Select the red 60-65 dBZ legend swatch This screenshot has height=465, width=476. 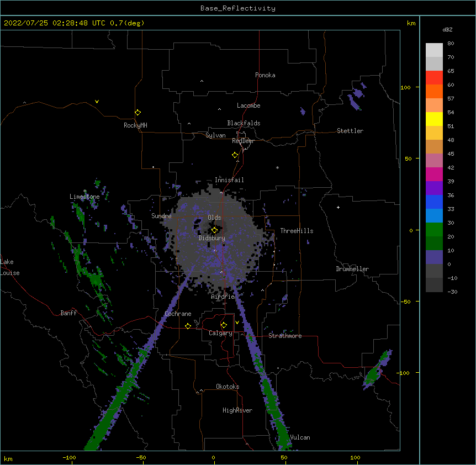(x=434, y=78)
